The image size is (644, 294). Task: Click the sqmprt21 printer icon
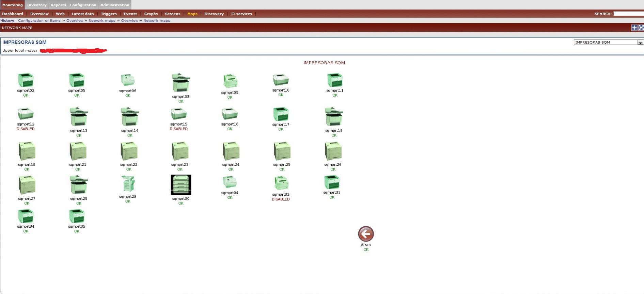[x=78, y=151]
